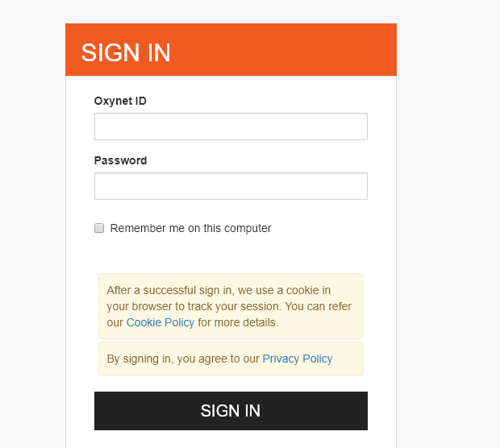
Task: Click 'for more details' in cookie notice
Action: [x=238, y=322]
